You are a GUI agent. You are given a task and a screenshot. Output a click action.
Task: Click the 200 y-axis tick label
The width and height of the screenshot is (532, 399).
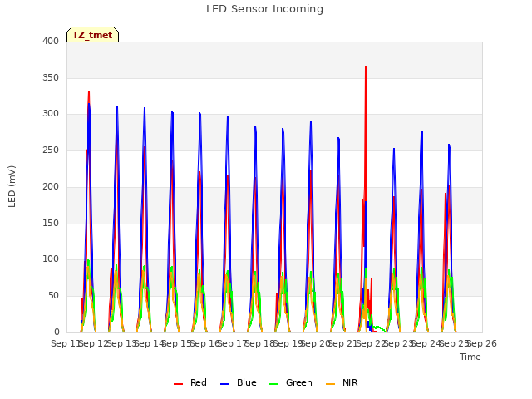coord(51,186)
